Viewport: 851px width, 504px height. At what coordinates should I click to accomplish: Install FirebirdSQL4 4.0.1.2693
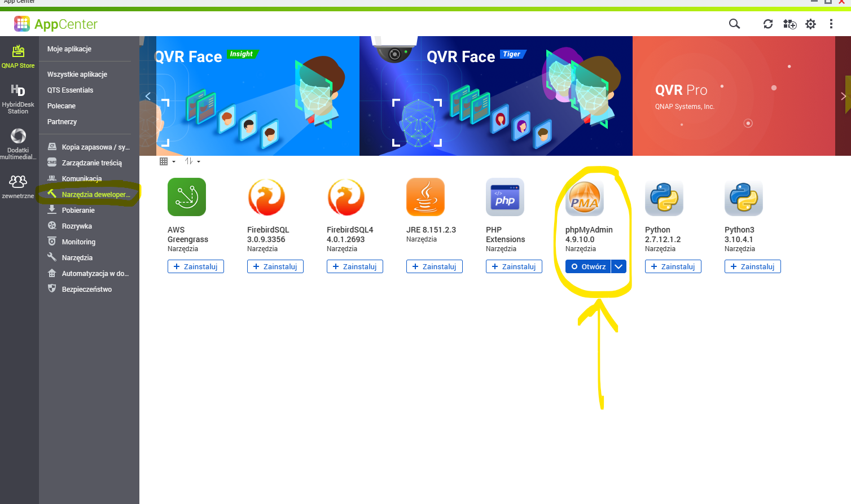355,266
